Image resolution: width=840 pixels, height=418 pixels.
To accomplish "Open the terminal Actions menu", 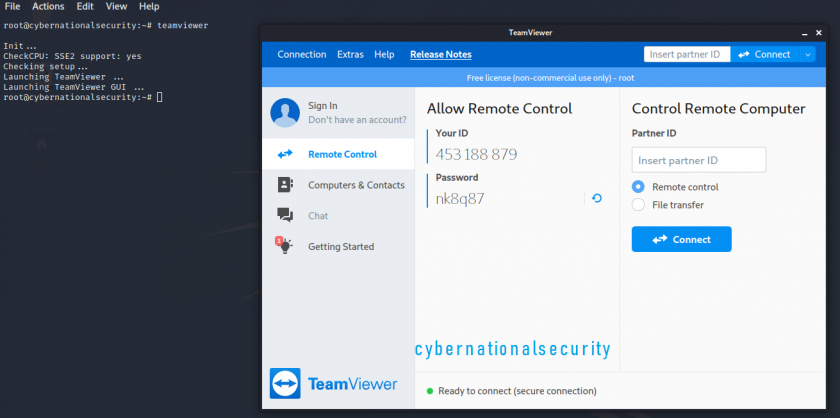I will pyautogui.click(x=48, y=6).
